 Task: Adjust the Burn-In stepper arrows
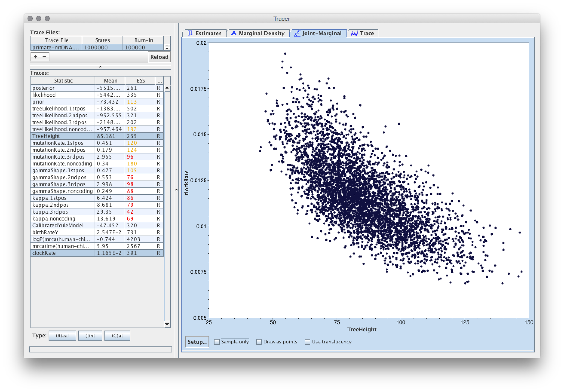pos(167,47)
